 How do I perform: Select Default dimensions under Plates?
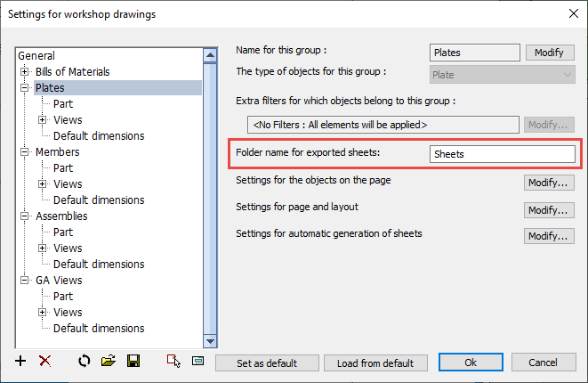(x=98, y=136)
